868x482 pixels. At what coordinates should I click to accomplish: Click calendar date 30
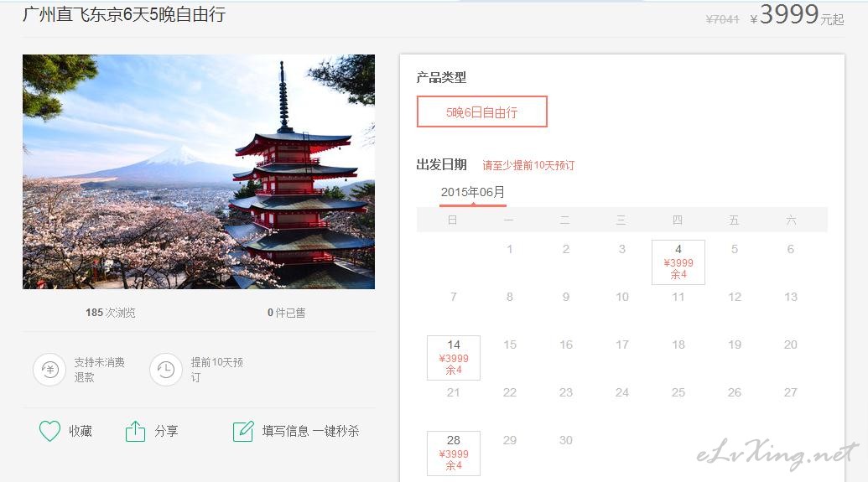[566, 440]
